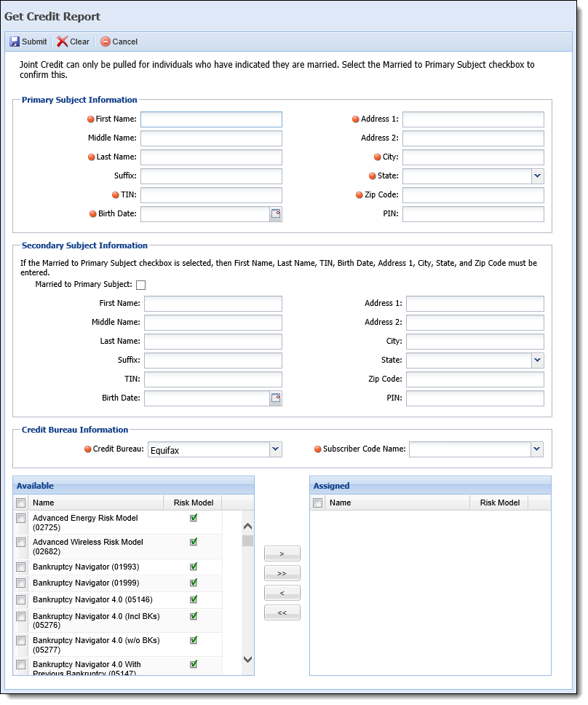Open the Primary Subject State dropdown
588x705 pixels.
pyautogui.click(x=537, y=176)
